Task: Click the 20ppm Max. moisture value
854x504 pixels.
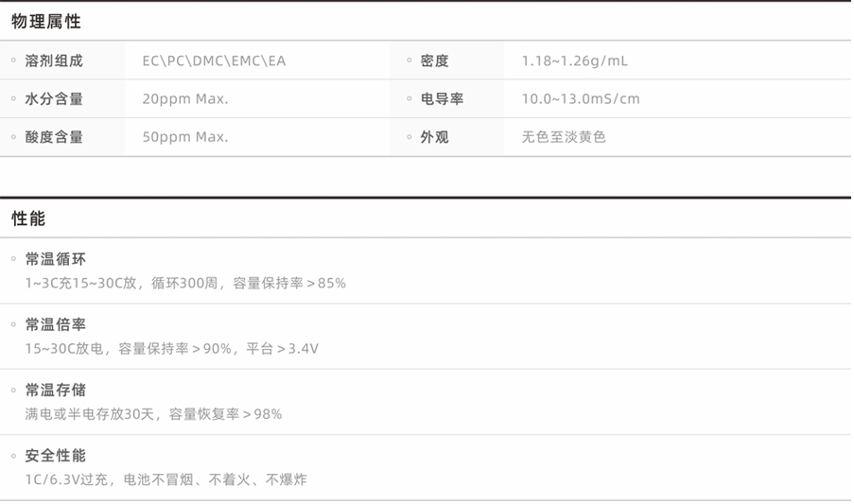Action: click(185, 99)
